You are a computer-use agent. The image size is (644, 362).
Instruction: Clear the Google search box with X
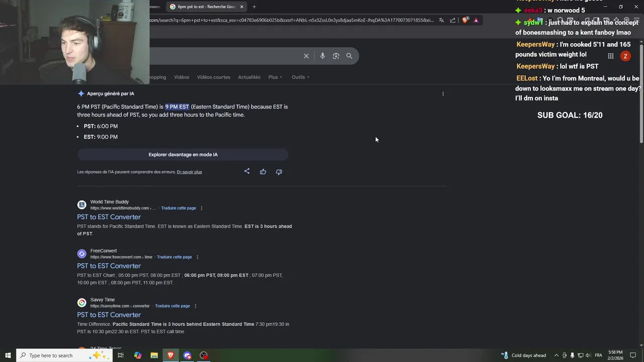click(306, 56)
